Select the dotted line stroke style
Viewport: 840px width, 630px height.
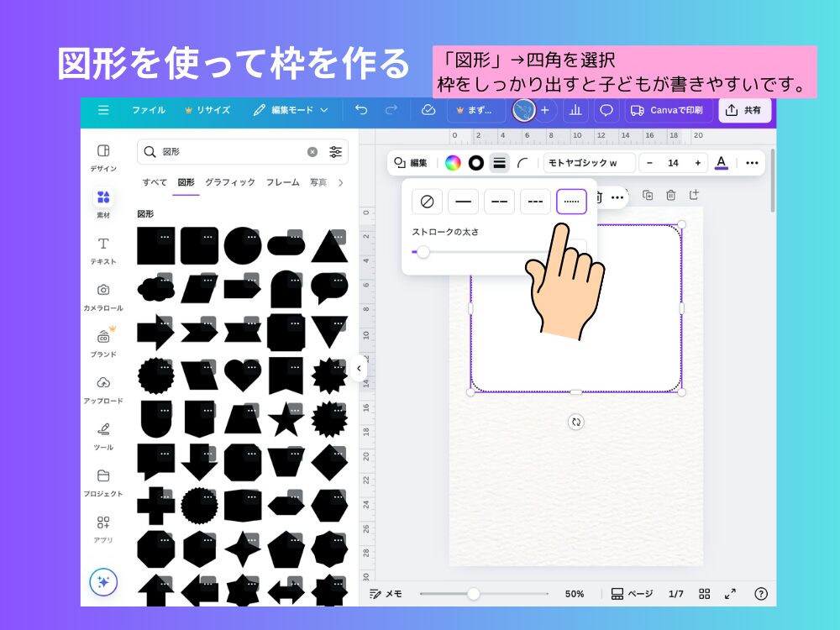coord(571,202)
